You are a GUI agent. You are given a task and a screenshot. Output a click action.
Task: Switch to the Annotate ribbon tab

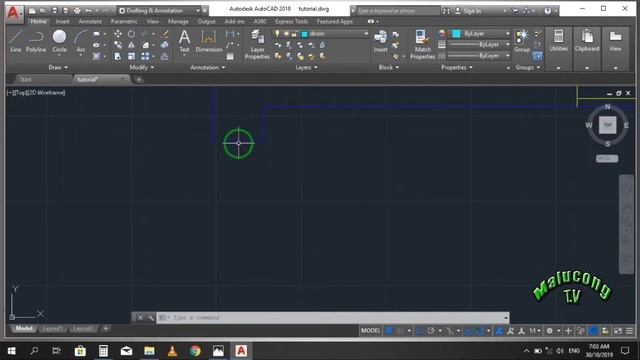90,21
